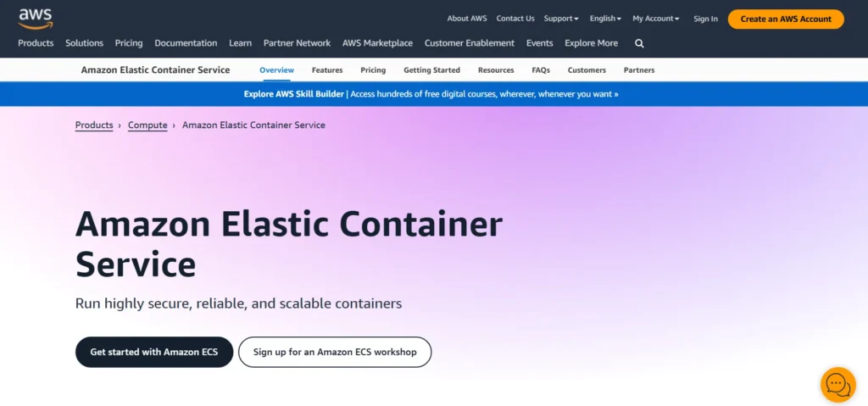Image resolution: width=868 pixels, height=406 pixels.
Task: Click the Sign In link
Action: tap(706, 19)
